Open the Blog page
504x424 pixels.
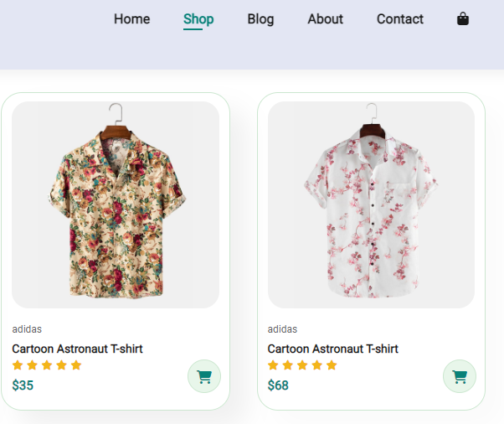(x=260, y=19)
